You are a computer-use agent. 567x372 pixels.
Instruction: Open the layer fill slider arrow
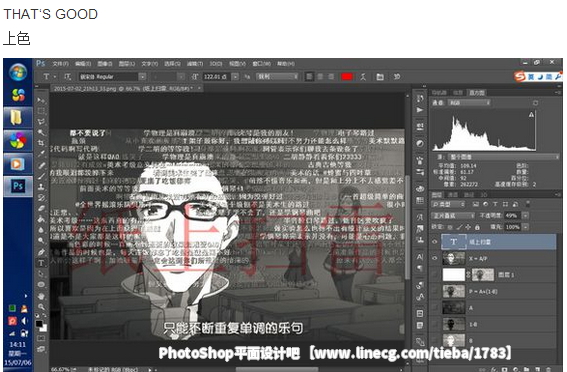click(x=525, y=227)
